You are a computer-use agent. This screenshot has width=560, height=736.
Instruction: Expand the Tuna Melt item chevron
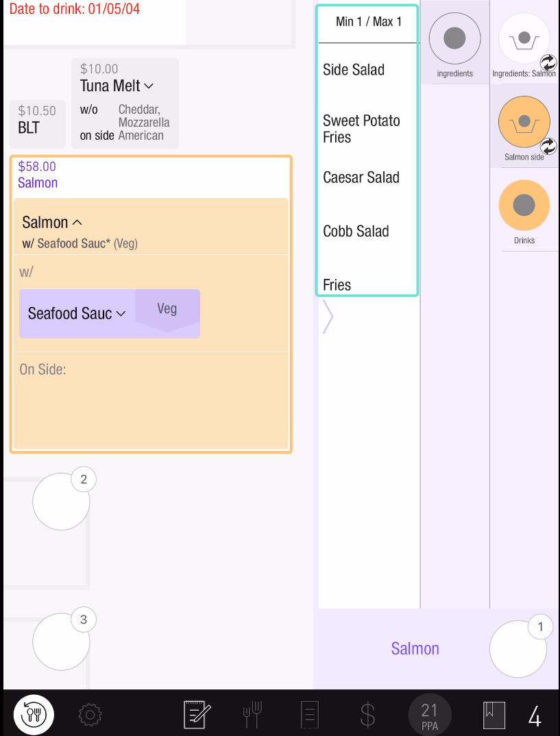[x=148, y=86]
